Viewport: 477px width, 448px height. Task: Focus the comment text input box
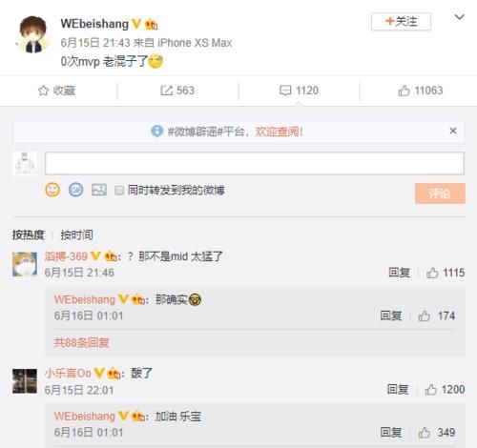(x=255, y=163)
